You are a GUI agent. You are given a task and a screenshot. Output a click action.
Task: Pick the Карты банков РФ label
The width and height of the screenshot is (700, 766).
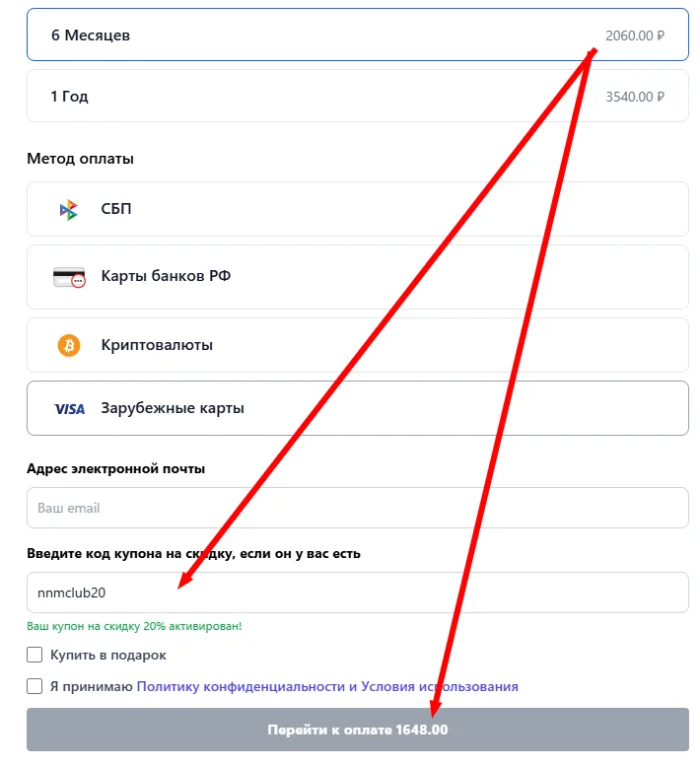click(166, 276)
